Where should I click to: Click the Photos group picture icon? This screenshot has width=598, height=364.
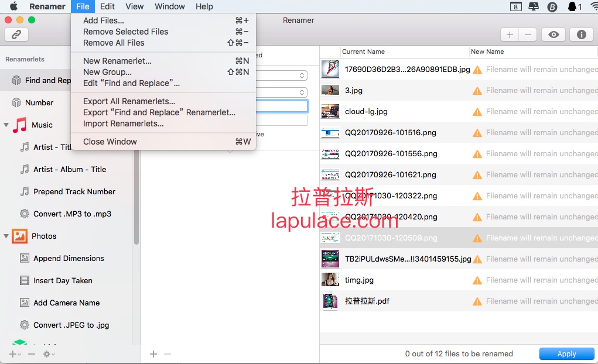pyautogui.click(x=19, y=236)
